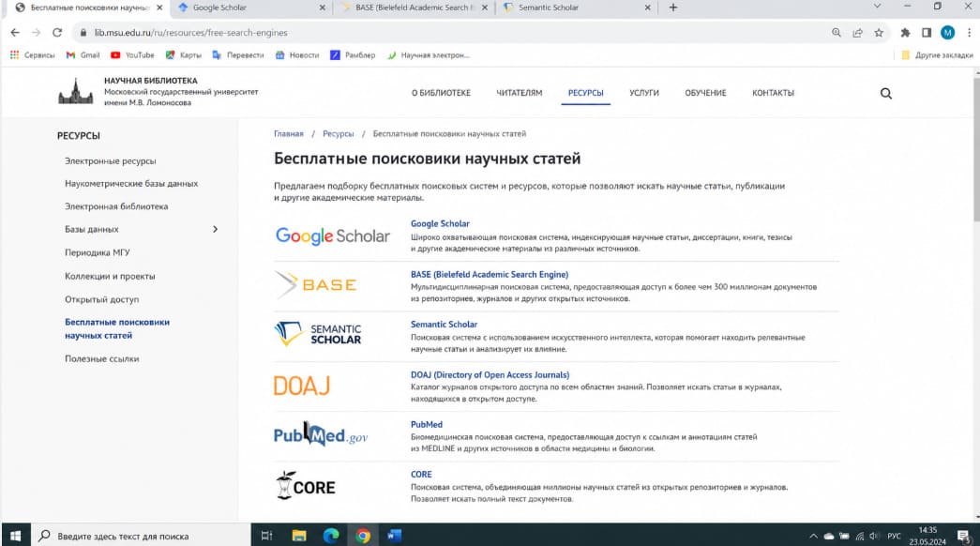Open the Карты bookmark

(x=183, y=55)
